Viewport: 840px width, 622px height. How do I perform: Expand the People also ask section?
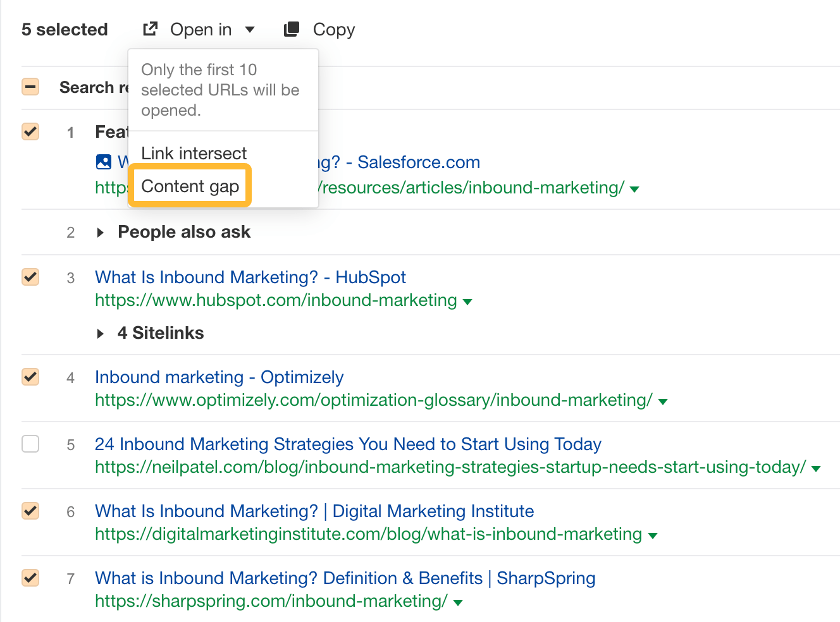(101, 232)
